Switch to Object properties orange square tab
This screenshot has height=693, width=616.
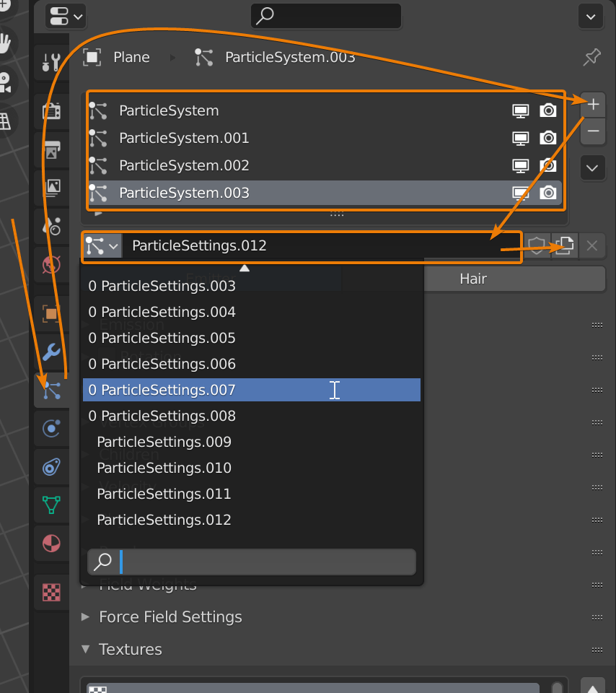pos(51,313)
